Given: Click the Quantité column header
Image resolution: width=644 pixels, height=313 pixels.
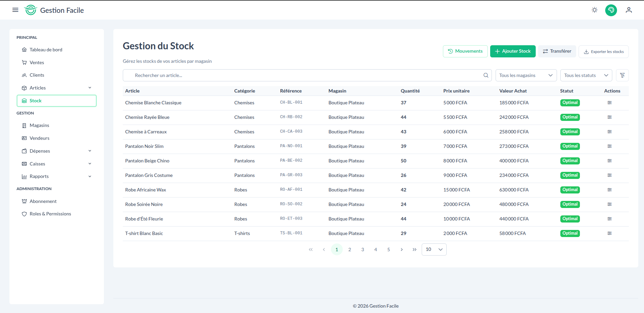Looking at the screenshot, I should (410, 91).
